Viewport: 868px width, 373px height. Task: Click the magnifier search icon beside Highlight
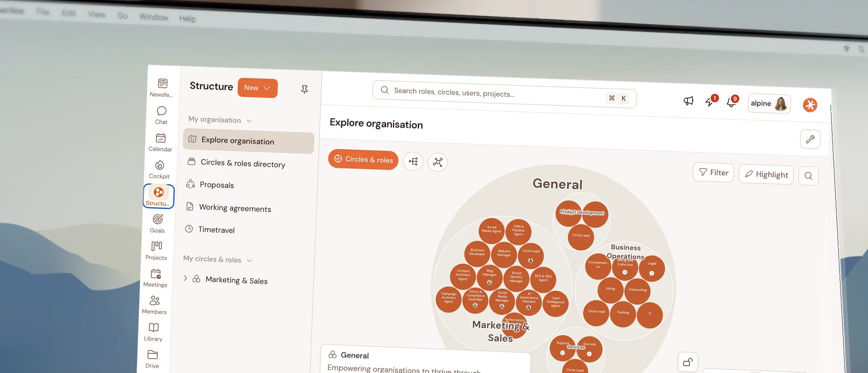808,176
